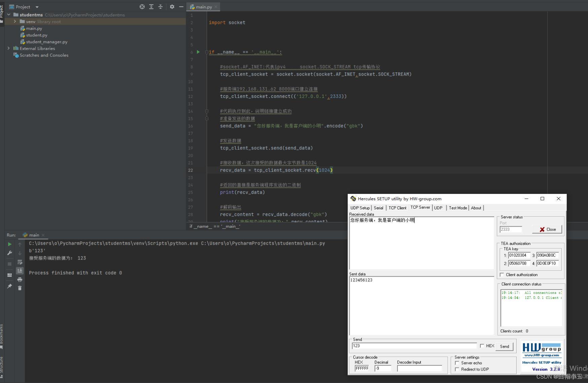588x383 pixels.
Task: Toggle soft-wrap in console output
Action: click(x=20, y=262)
